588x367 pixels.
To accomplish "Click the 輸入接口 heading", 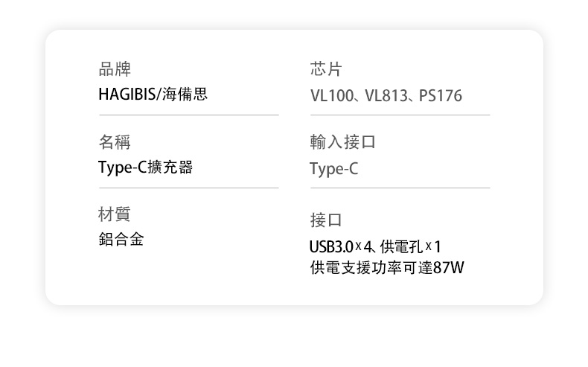I will [342, 142].
